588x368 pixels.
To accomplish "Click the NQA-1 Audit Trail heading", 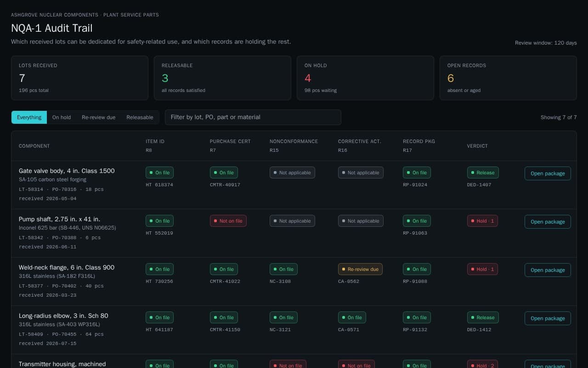I will [52, 28].
